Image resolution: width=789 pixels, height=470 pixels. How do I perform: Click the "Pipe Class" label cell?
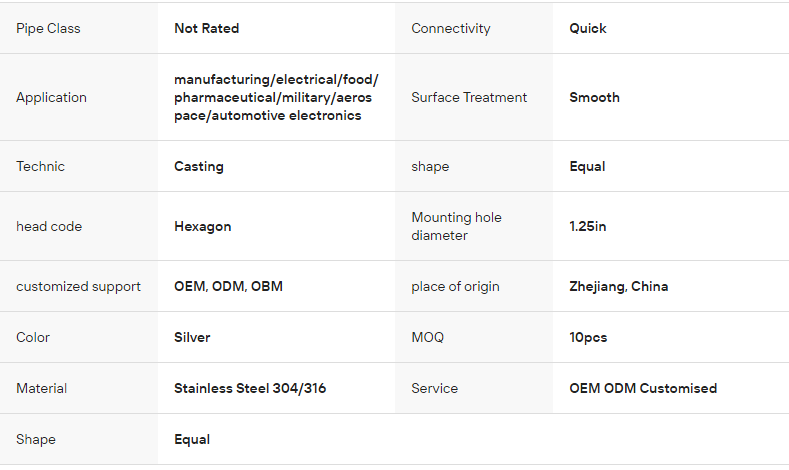tap(48, 28)
